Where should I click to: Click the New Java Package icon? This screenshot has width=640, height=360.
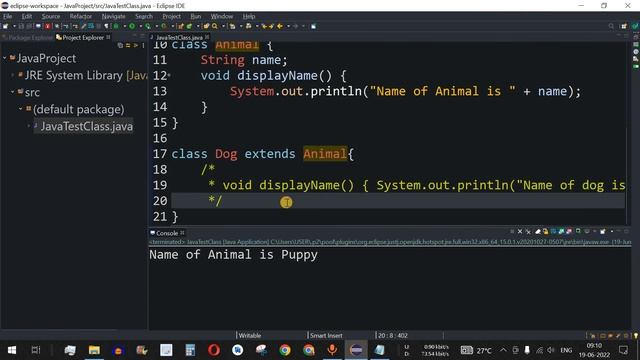(x=180, y=26)
